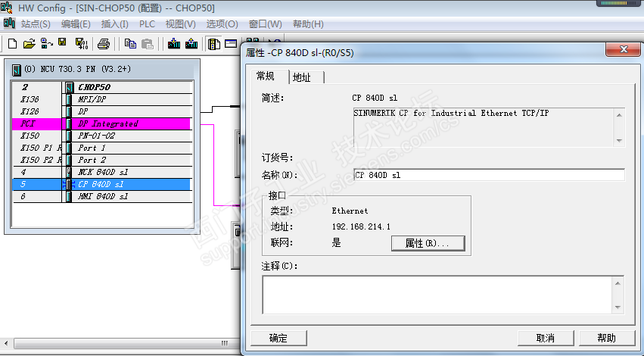This screenshot has width=644, height=356.
Task: Click the main window horizontal scrollbar thumb
Action: [126, 343]
